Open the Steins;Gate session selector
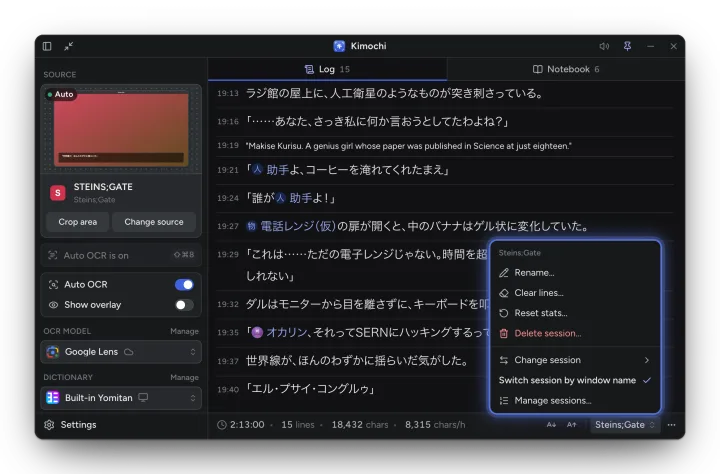 point(624,425)
